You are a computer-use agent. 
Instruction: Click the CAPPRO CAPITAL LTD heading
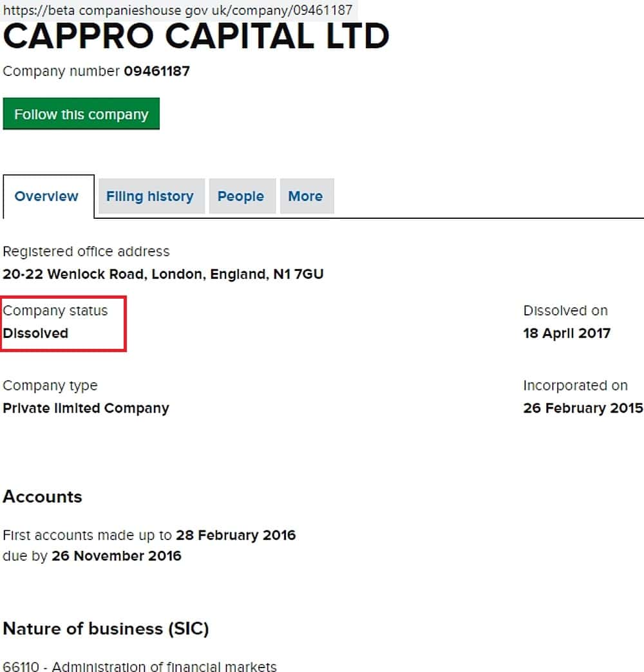point(196,38)
